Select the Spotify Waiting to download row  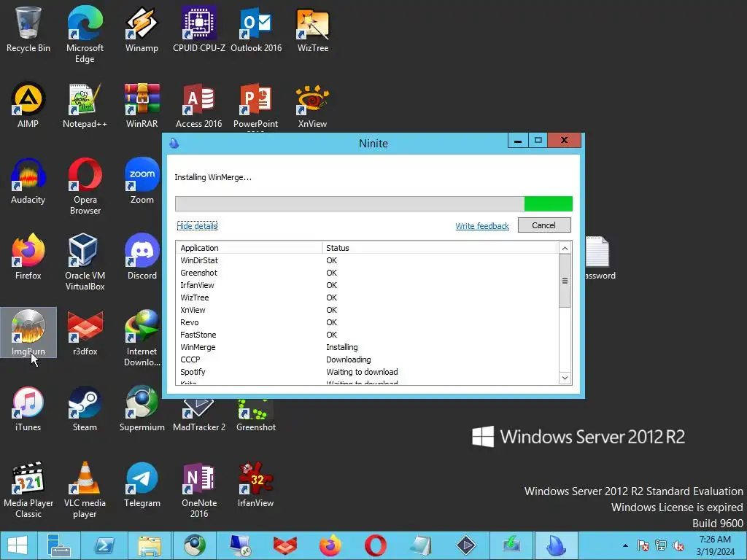367,372
